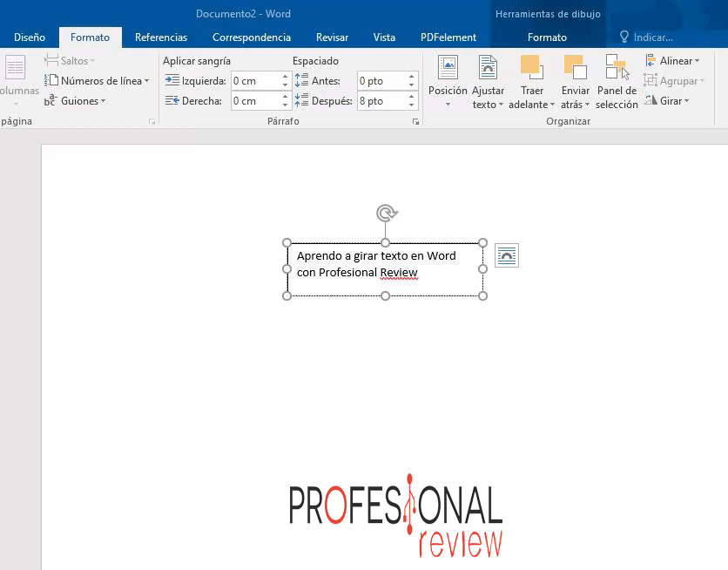The image size is (728, 570).
Task: Click bottom-right text box resize handle
Action: pyautogui.click(x=482, y=296)
